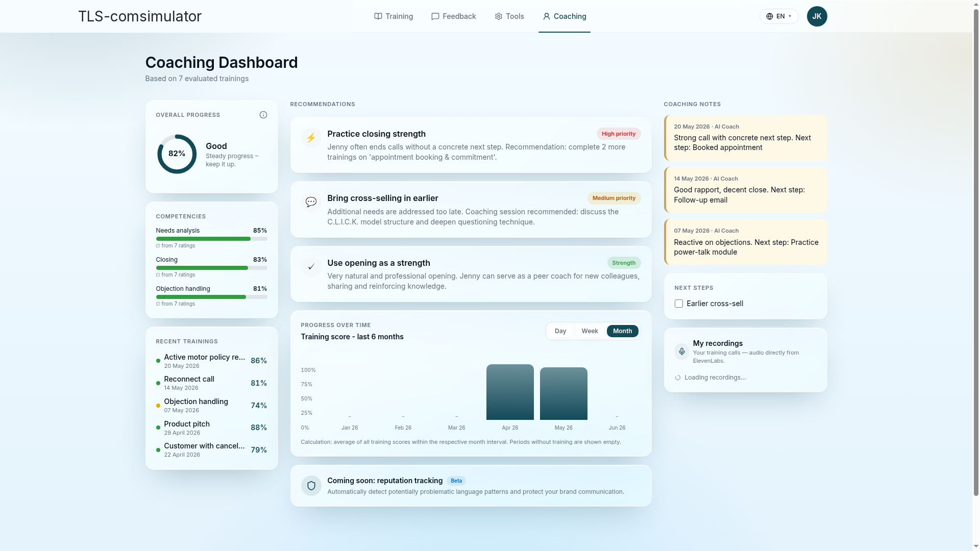Open the Reconnect call training entry
The image size is (980, 551).
pyautogui.click(x=211, y=383)
